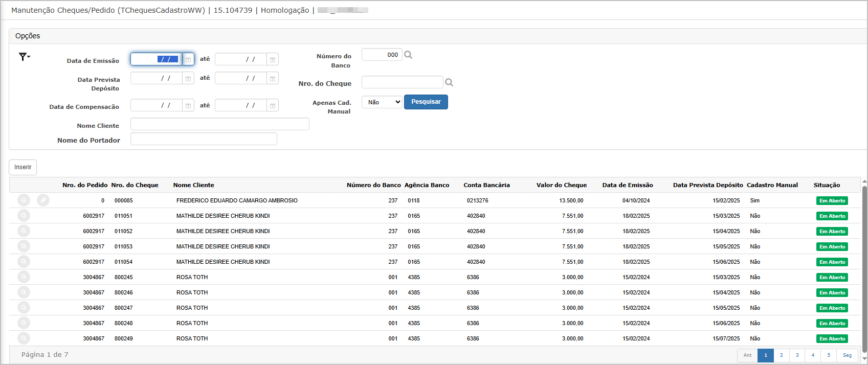Click Valor do Cheque column header
This screenshot has height=365, width=868.
[x=562, y=185]
